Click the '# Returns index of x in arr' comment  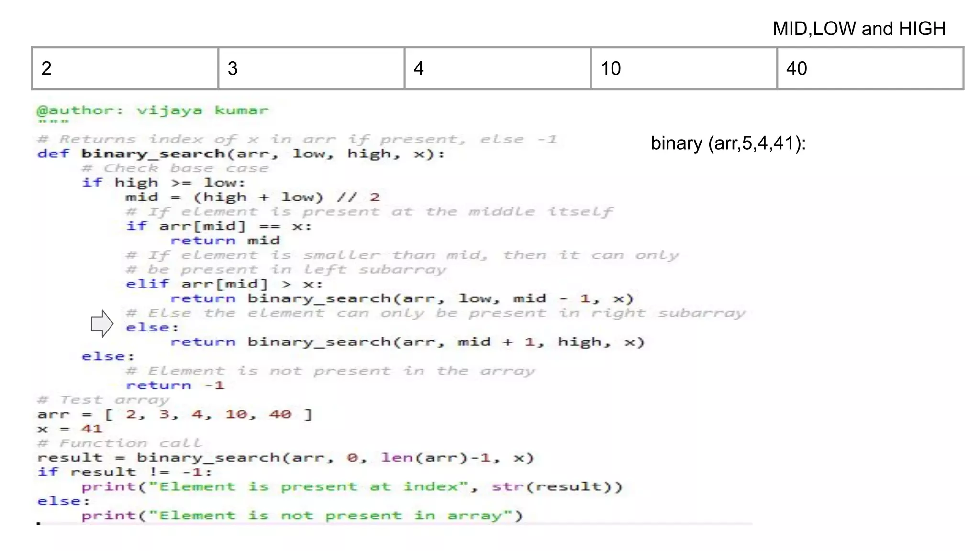pyautogui.click(x=297, y=140)
